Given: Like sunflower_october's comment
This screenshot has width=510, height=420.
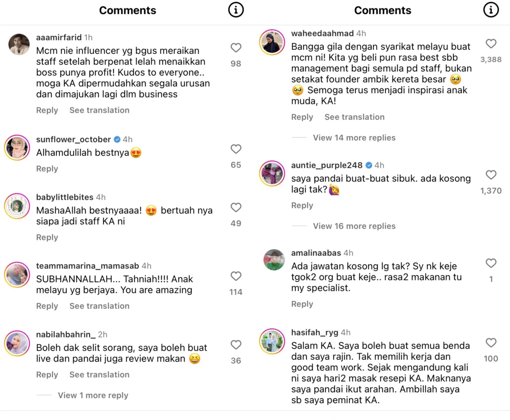Looking at the screenshot, I should click(236, 149).
